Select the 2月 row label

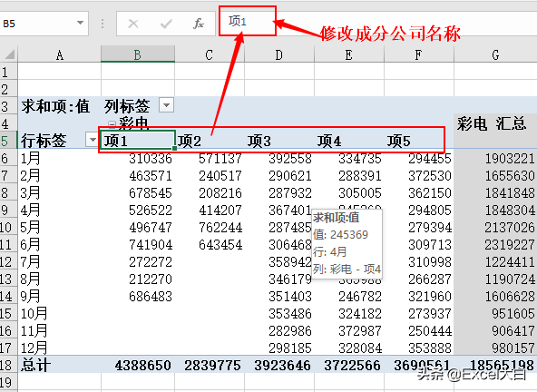tap(59, 175)
